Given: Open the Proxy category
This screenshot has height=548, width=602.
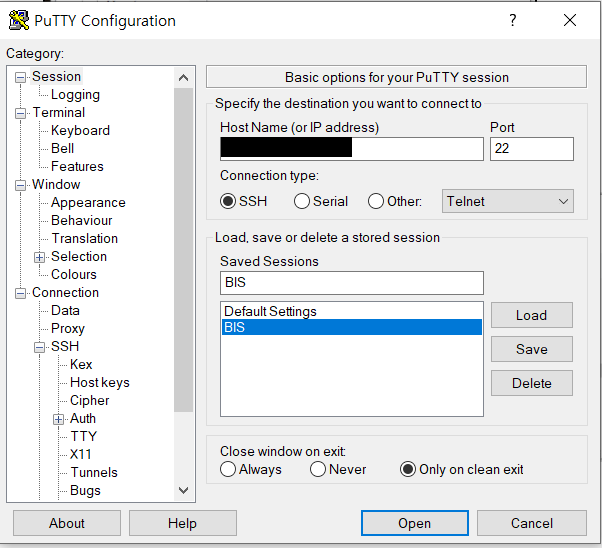Looking at the screenshot, I should pyautogui.click(x=68, y=329).
